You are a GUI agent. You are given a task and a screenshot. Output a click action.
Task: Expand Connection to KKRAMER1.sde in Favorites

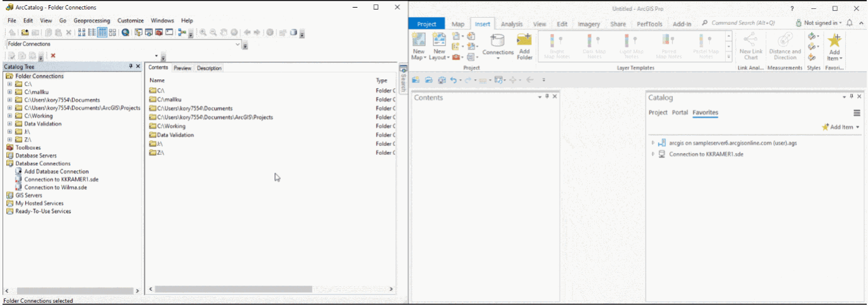point(653,154)
